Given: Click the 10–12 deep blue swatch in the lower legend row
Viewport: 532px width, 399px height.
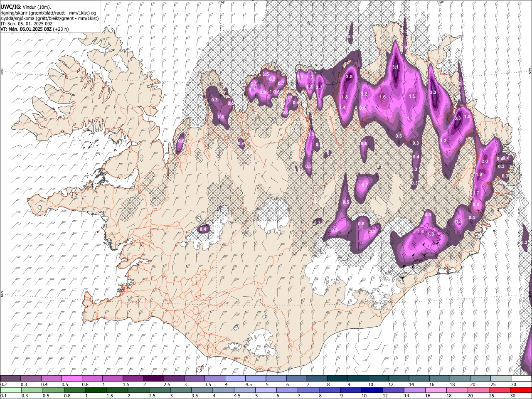Looking at the screenshot, I should pyautogui.click(x=372, y=390).
